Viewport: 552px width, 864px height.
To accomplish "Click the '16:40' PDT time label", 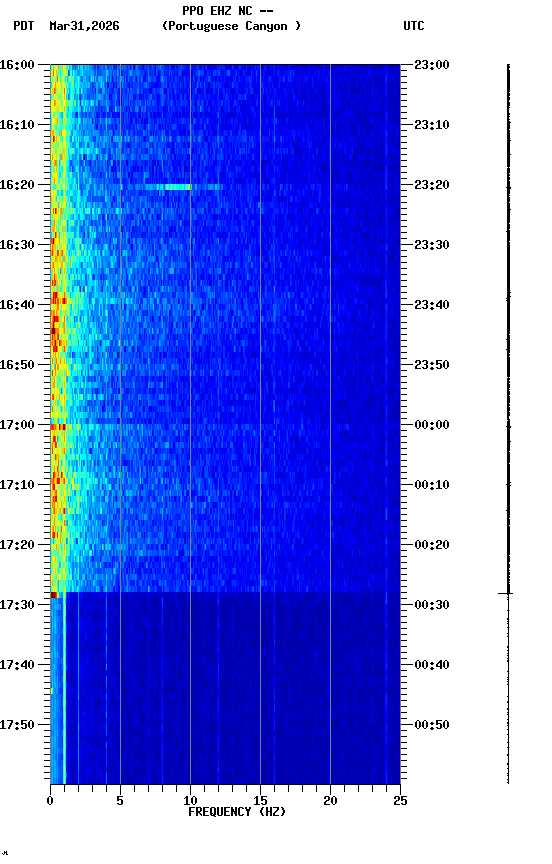I will (17, 305).
